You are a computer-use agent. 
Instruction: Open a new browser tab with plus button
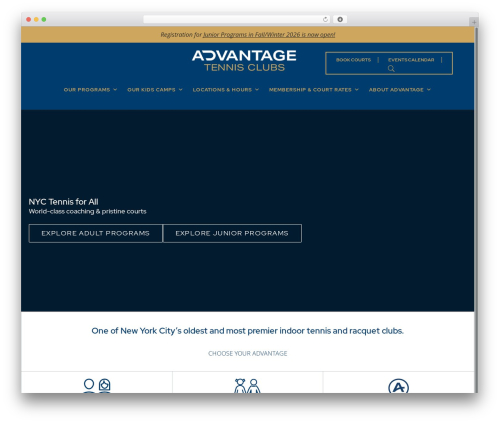click(x=474, y=22)
